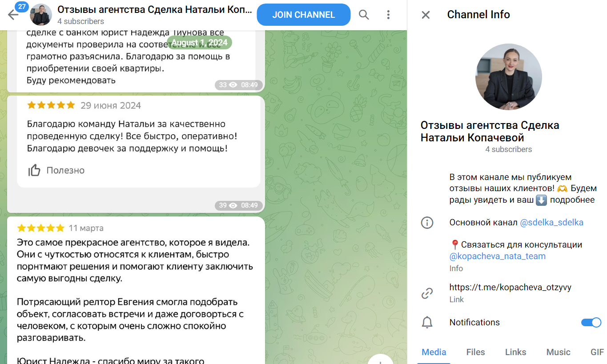The width and height of the screenshot is (607, 364).
Task: Open the Links tab
Action: (x=515, y=352)
